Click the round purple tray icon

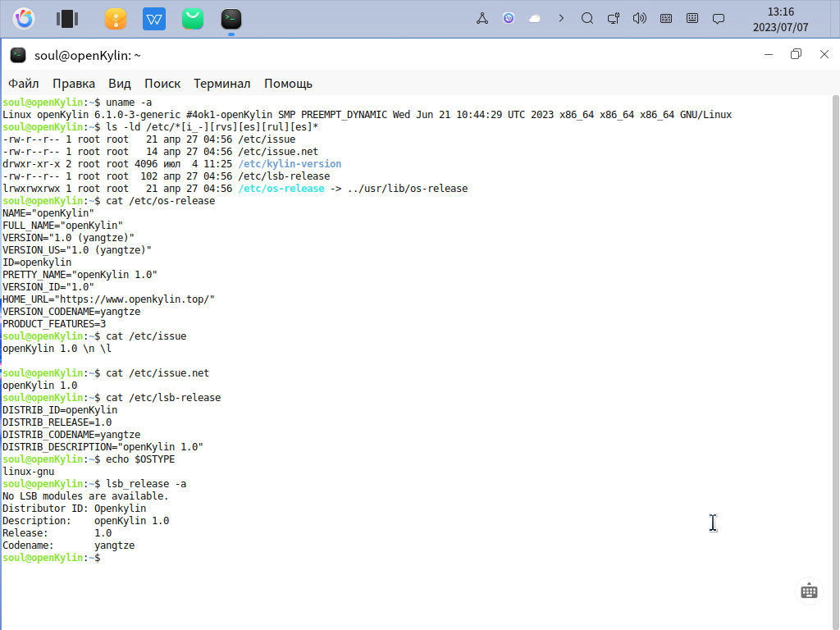tap(509, 19)
